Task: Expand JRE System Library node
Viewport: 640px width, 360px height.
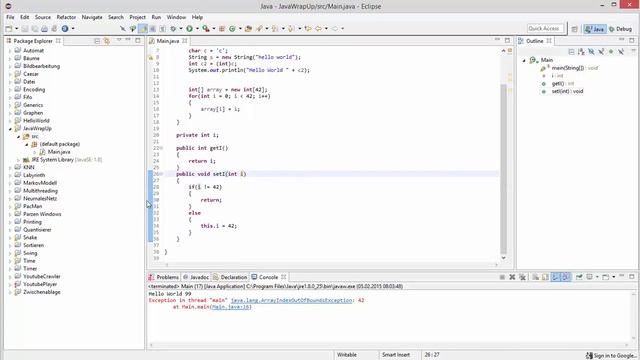Action: click(18, 160)
